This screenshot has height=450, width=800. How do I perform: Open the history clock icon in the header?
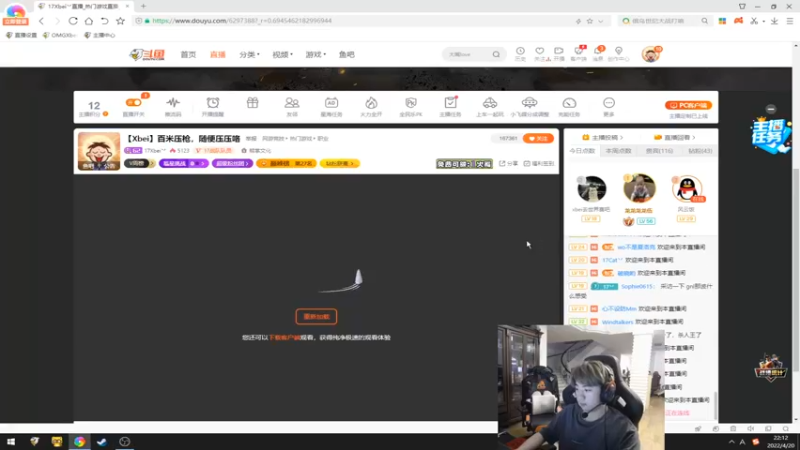[520, 53]
